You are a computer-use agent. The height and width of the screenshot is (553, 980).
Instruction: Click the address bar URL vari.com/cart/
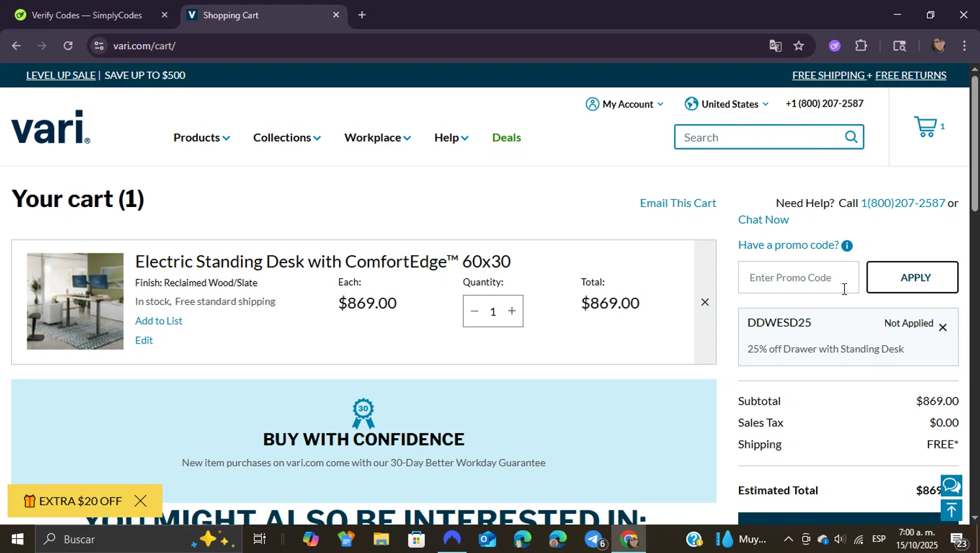click(144, 46)
